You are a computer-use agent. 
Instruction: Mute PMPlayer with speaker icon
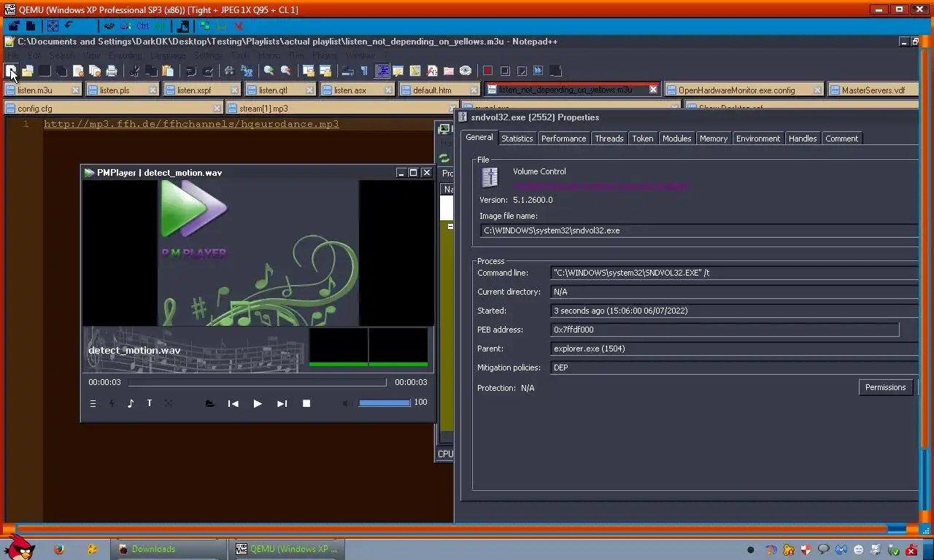coord(348,403)
